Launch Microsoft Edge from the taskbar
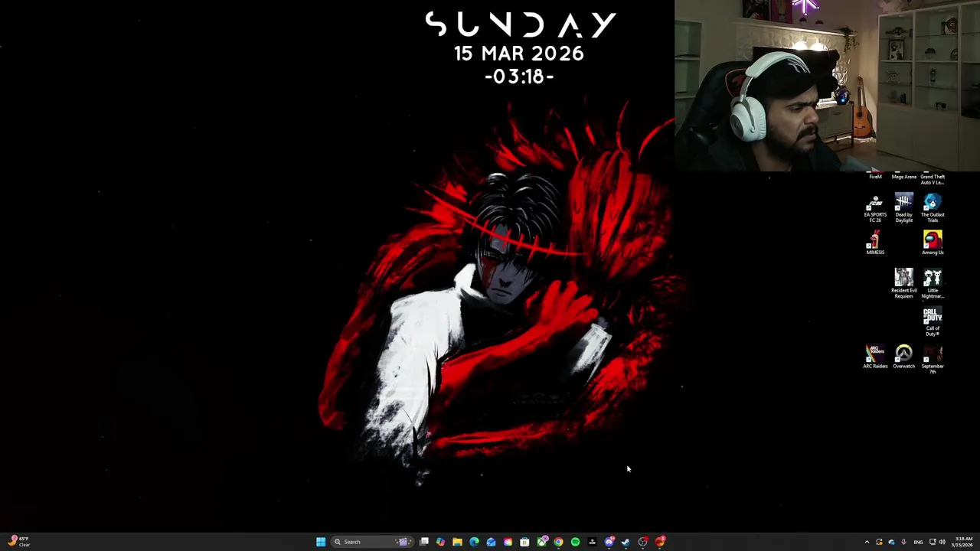Viewport: 980px width, 551px height. click(474, 542)
